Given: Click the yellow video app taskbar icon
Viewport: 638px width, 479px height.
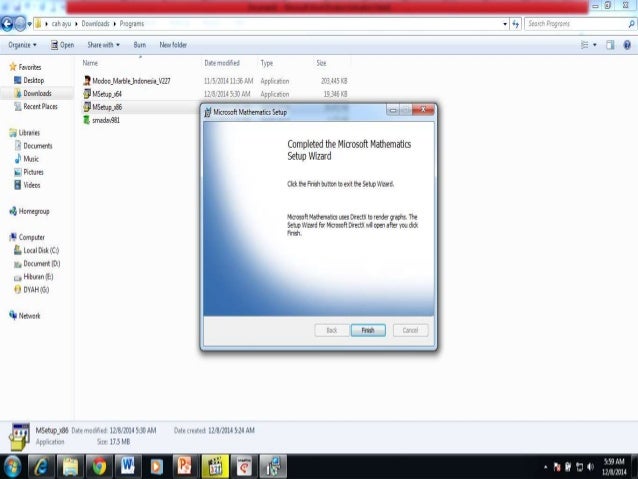Looking at the screenshot, I should [214, 466].
